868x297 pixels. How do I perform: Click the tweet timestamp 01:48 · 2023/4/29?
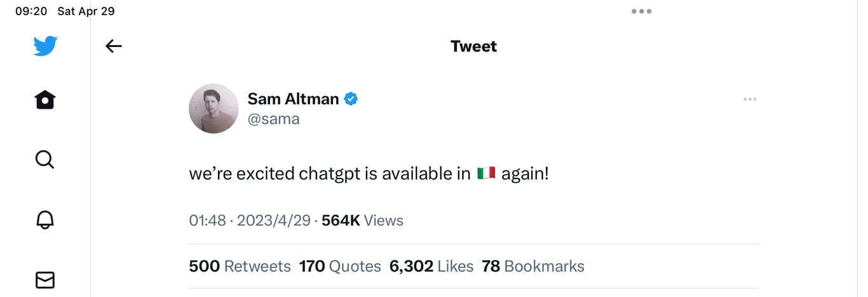[x=250, y=221]
